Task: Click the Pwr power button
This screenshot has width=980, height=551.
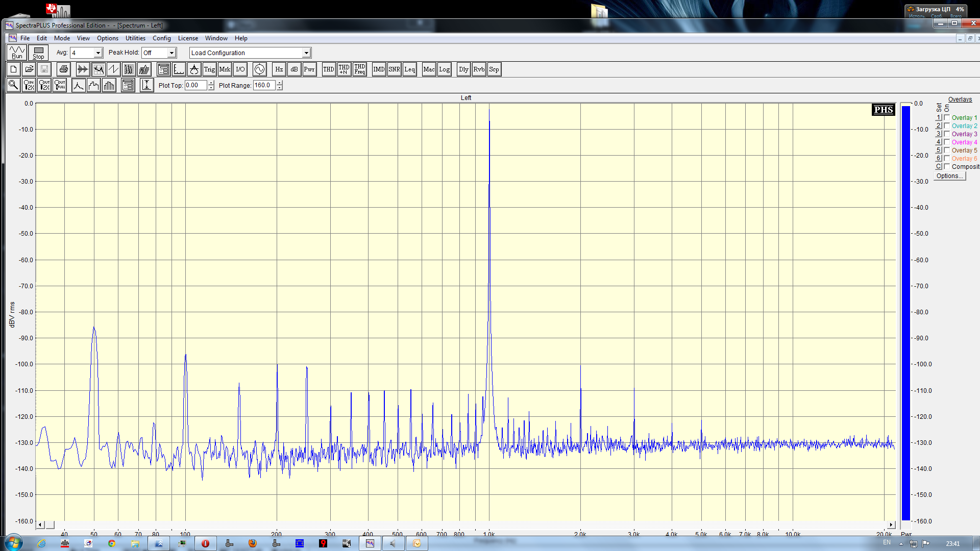Action: [x=309, y=69]
